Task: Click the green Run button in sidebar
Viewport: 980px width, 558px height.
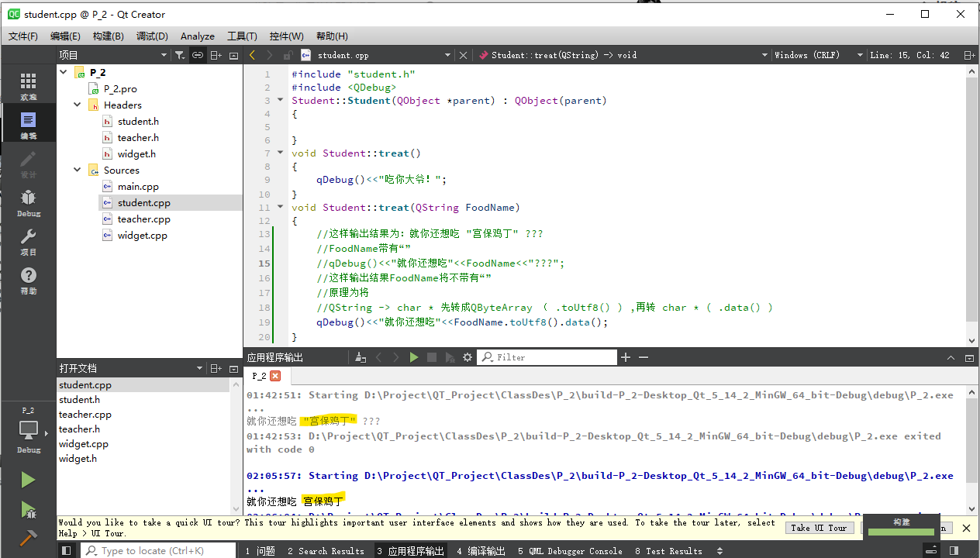Action: coord(28,480)
